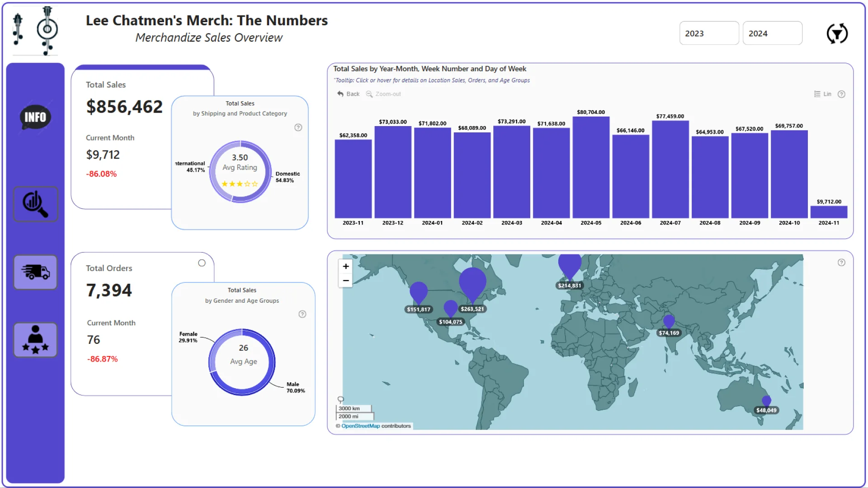Toggle the Lin scale icon on the bar chart

[x=823, y=94]
